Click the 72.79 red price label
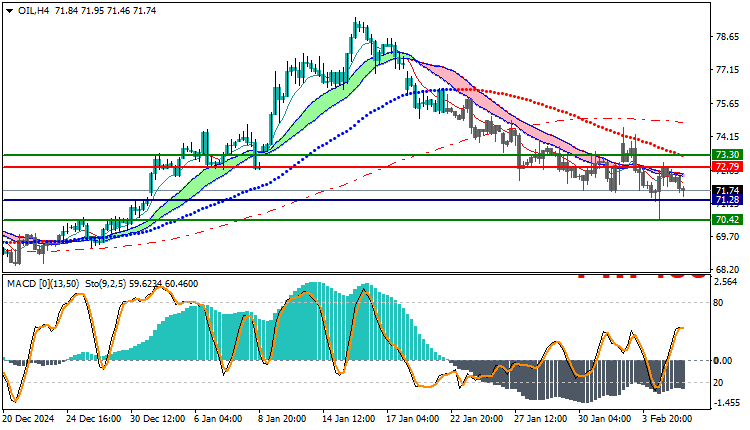 [x=728, y=167]
